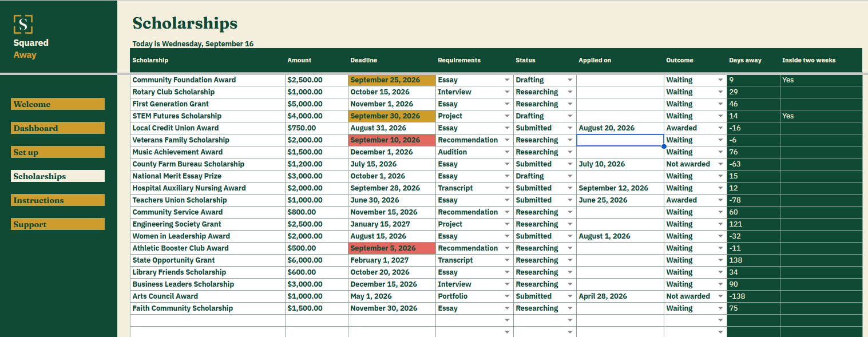The height and width of the screenshot is (337, 868).
Task: Open Outcome dropdown for Veterans Family Scholarship
Action: tap(720, 140)
